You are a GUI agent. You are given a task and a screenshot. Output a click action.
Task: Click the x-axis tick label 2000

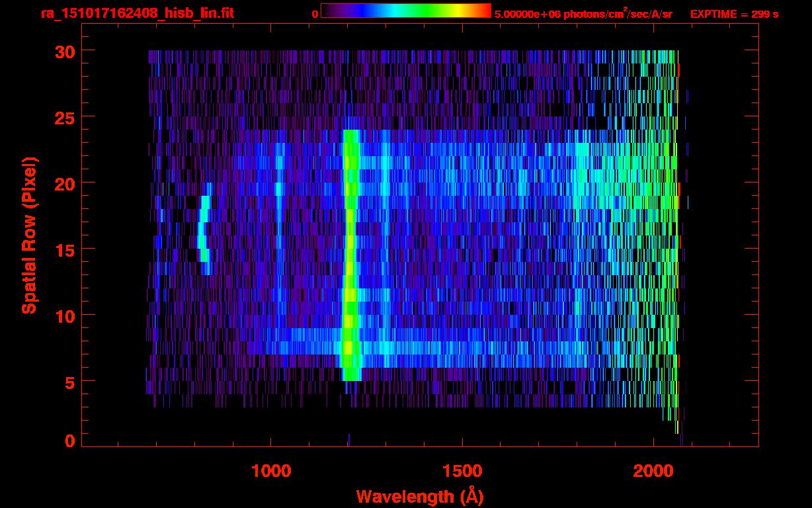pyautogui.click(x=653, y=471)
